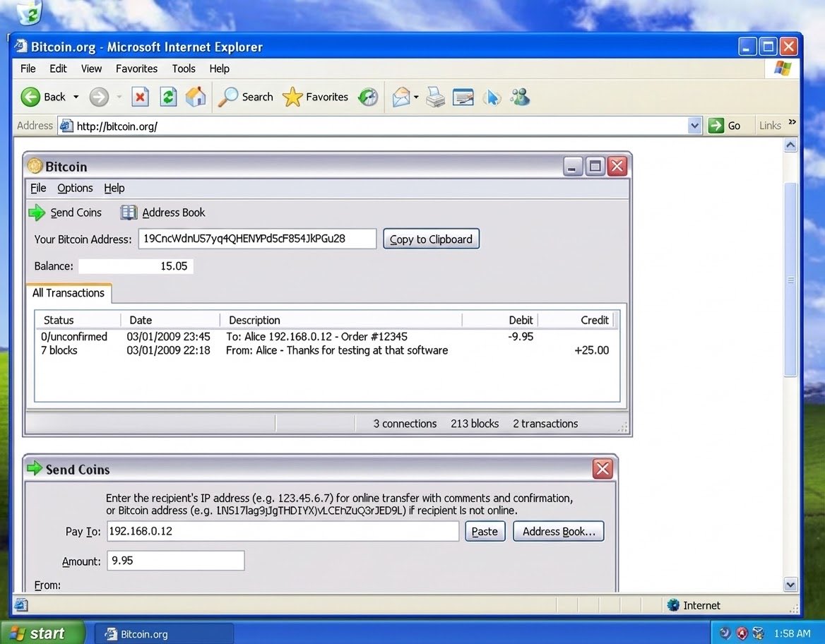Viewport: 825px width, 644px height.
Task: Click the Paste button
Action: (485, 532)
